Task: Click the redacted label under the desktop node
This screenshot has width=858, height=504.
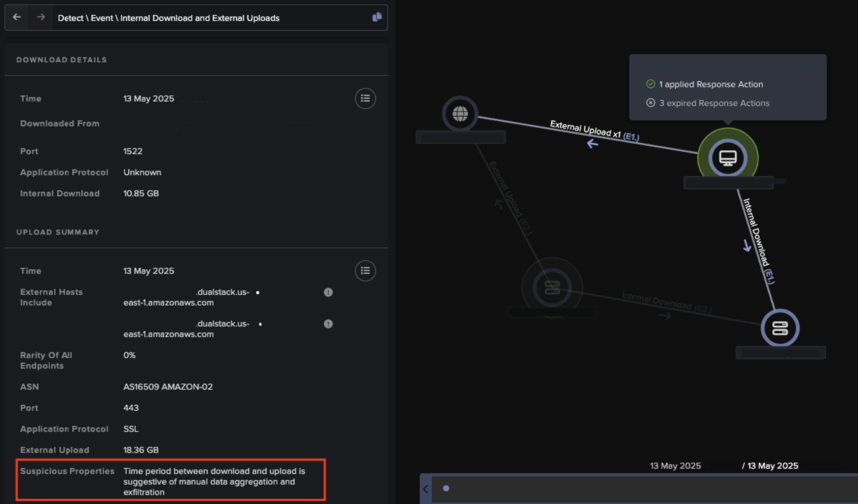Action: 729,182
